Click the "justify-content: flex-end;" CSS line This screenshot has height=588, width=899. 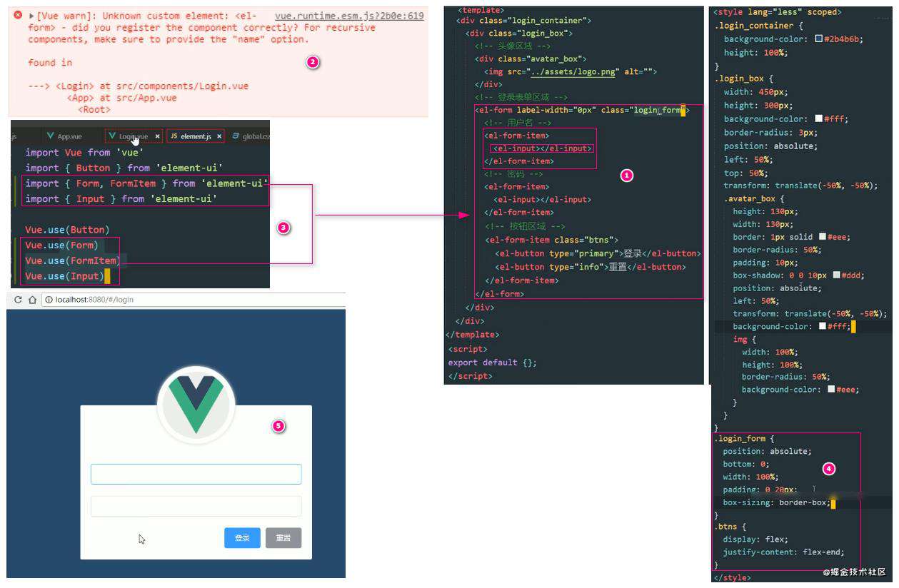pyautogui.click(x=783, y=552)
